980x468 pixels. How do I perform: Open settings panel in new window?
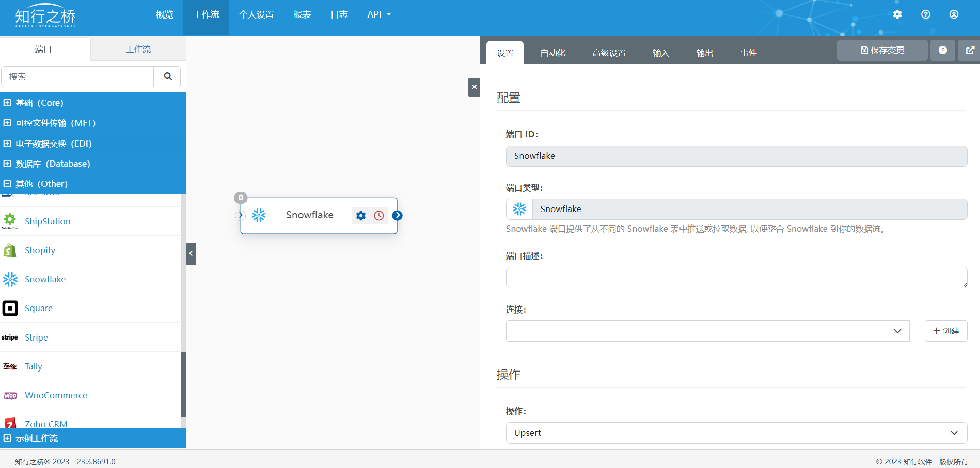(970, 50)
